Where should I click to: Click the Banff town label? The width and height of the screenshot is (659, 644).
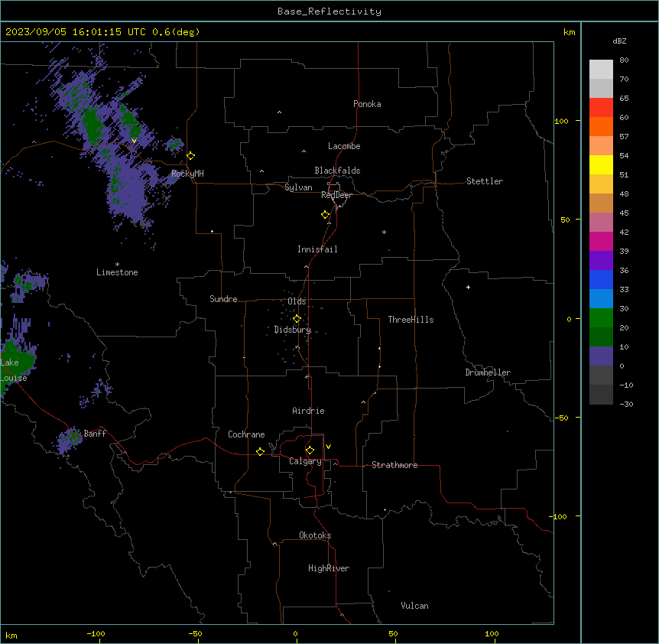tap(95, 434)
